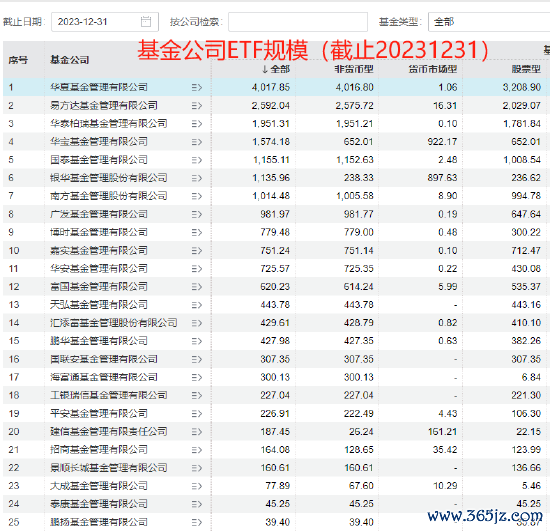Click the stock value 712.47
The height and width of the screenshot is (531, 550).
click(526, 250)
